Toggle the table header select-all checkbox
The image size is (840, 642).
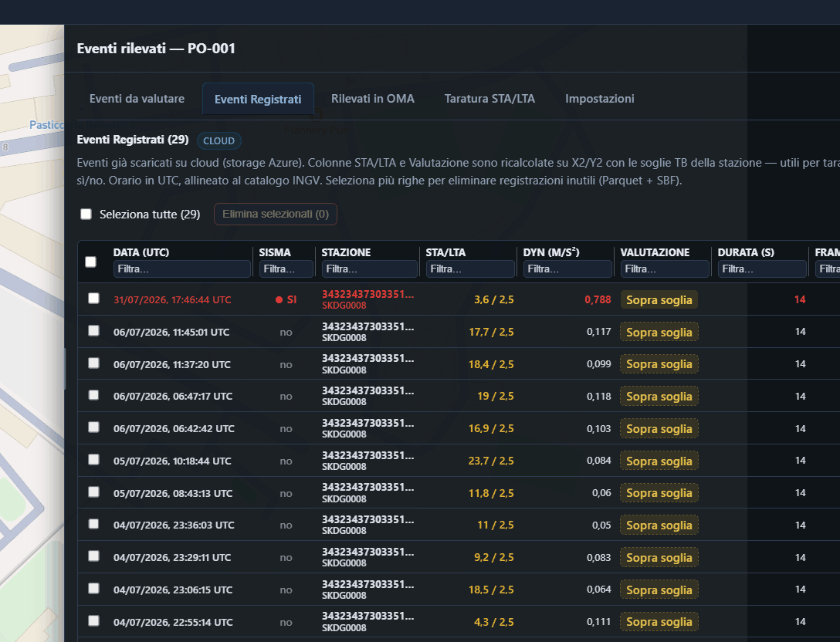[x=90, y=262]
